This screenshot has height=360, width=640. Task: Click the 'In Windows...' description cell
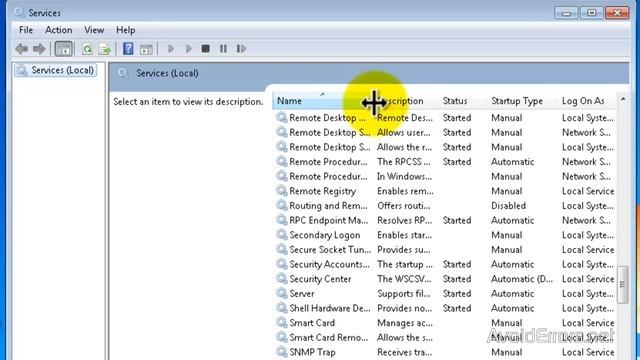404,176
